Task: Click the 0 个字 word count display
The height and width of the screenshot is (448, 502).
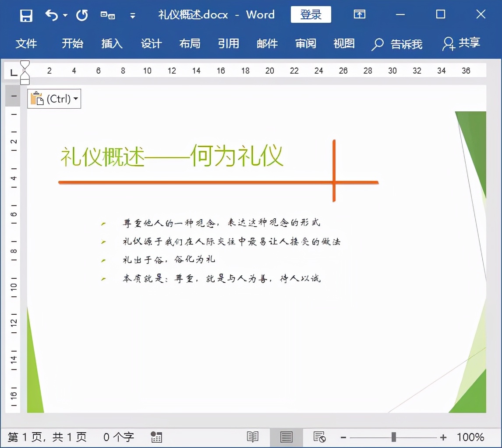Action: point(118,437)
